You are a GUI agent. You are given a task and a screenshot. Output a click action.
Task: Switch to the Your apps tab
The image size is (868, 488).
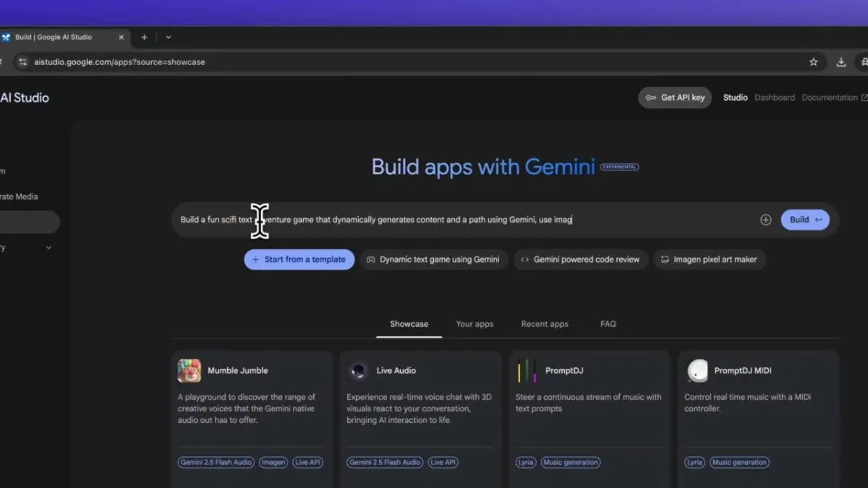(475, 324)
